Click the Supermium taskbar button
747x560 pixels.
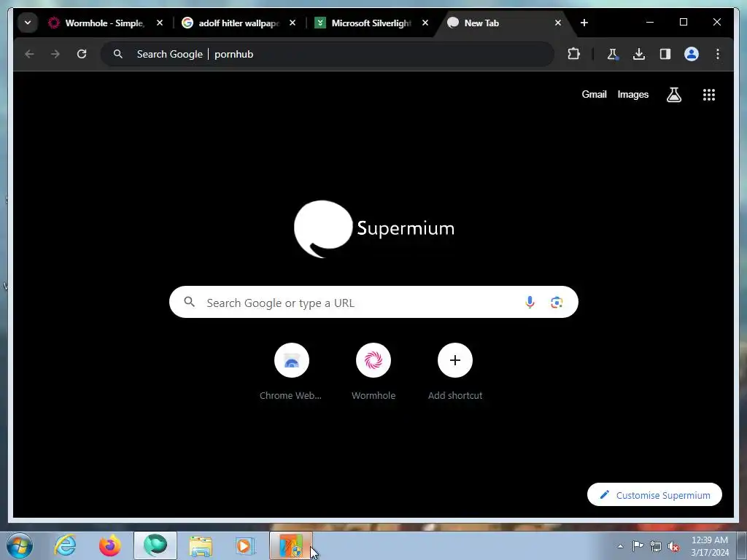click(x=155, y=545)
